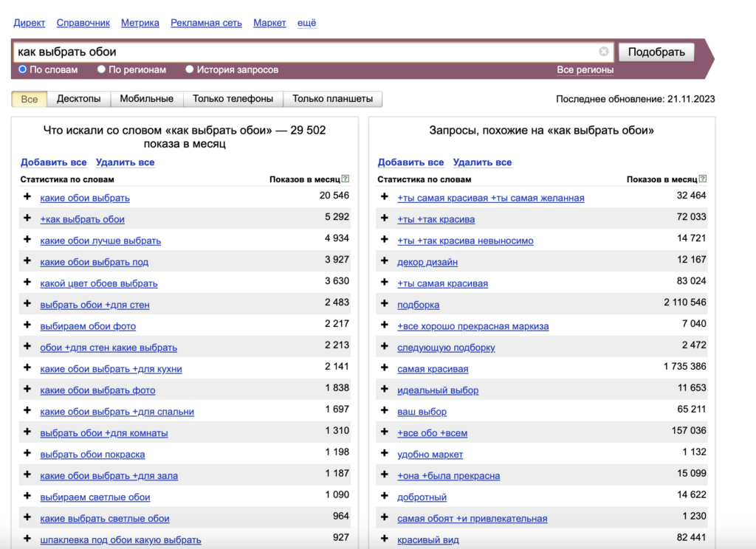Click the keyword search input field
This screenshot has height=549, width=756.
[303, 52]
